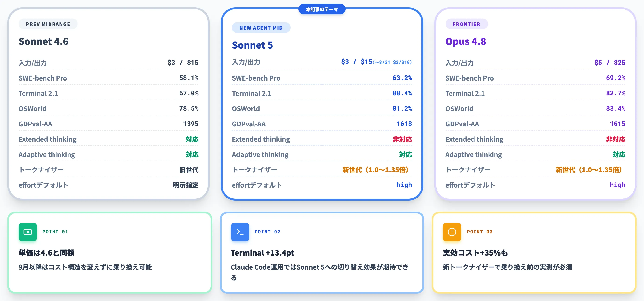Click Opus 4.8 OSWorld value 83.4%
644x301 pixels.
coord(616,108)
